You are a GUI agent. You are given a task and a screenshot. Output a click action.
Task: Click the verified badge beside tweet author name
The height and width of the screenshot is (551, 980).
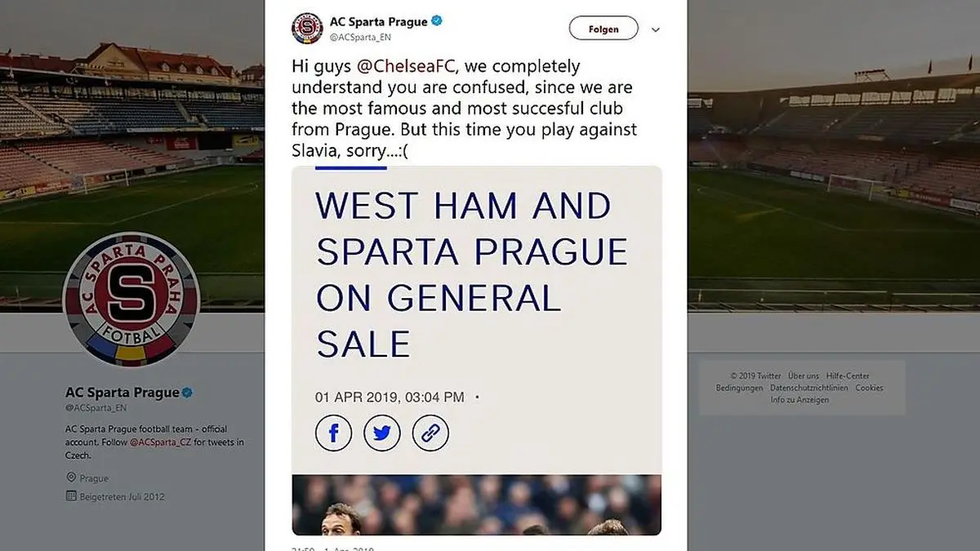(x=437, y=21)
